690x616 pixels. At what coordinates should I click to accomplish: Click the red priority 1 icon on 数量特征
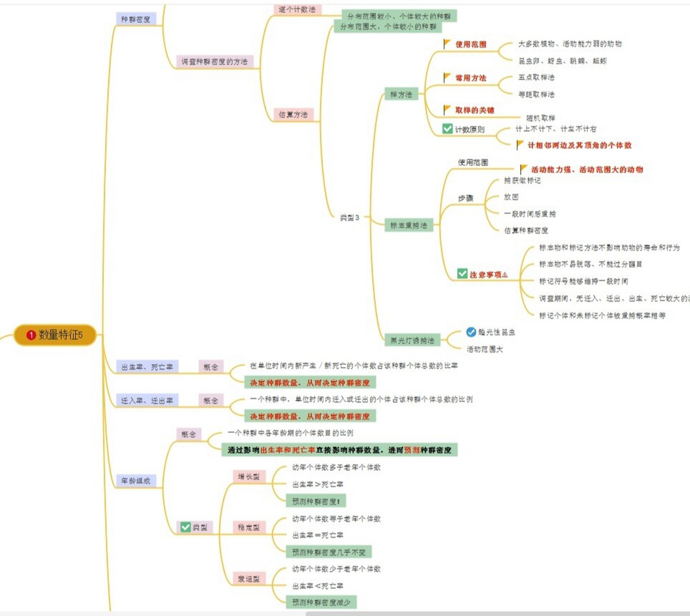click(31, 335)
